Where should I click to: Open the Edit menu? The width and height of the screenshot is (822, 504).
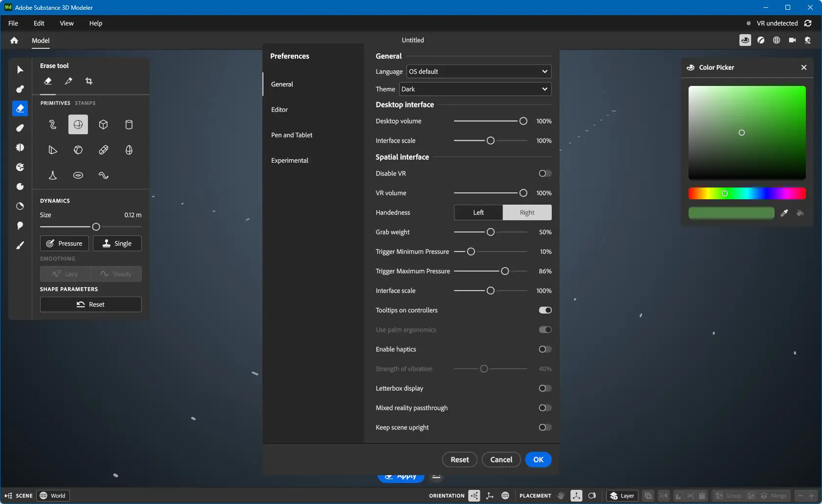tap(39, 23)
